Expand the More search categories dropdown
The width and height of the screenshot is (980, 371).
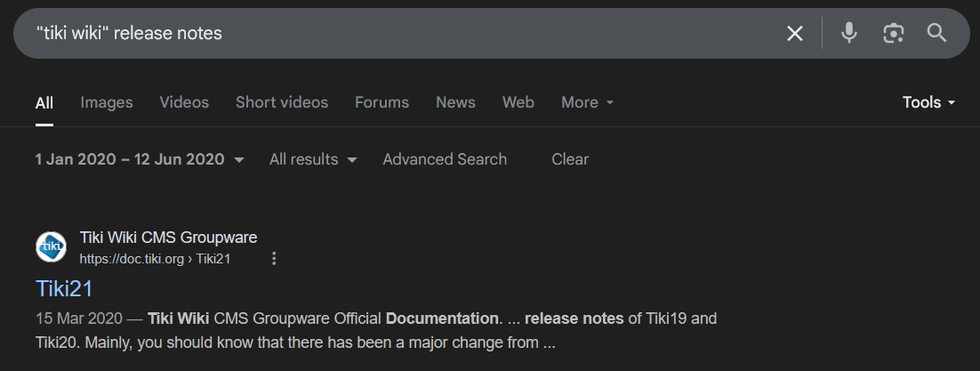[587, 102]
